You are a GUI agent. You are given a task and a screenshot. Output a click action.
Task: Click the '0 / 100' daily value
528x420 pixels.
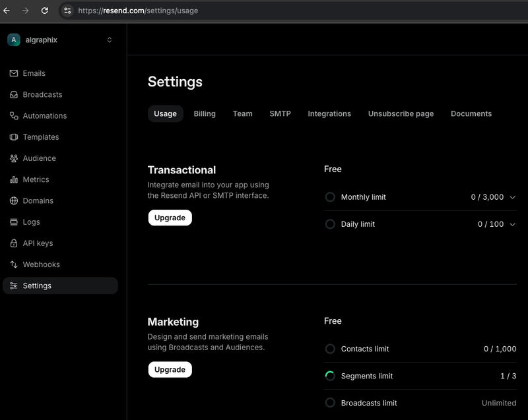490,224
